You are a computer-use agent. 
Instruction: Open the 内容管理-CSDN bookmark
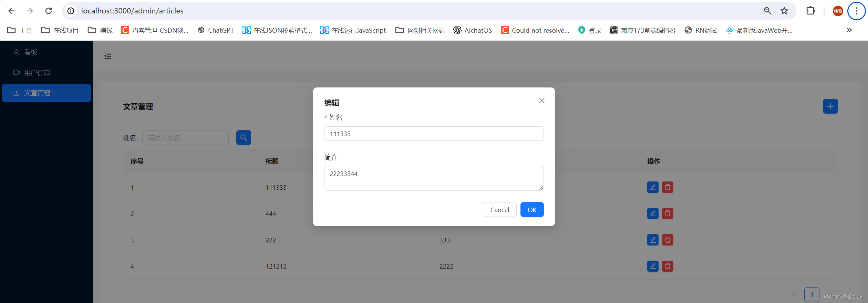click(x=155, y=30)
